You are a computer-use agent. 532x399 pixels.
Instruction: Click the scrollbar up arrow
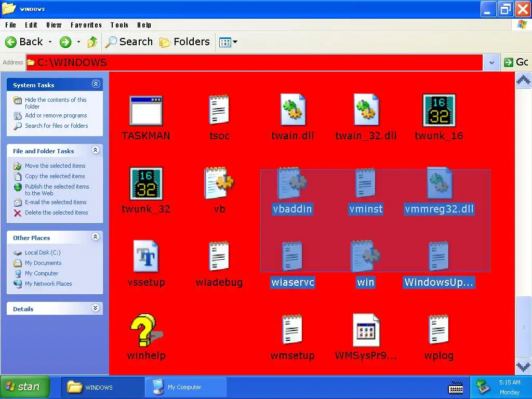pyautogui.click(x=523, y=81)
